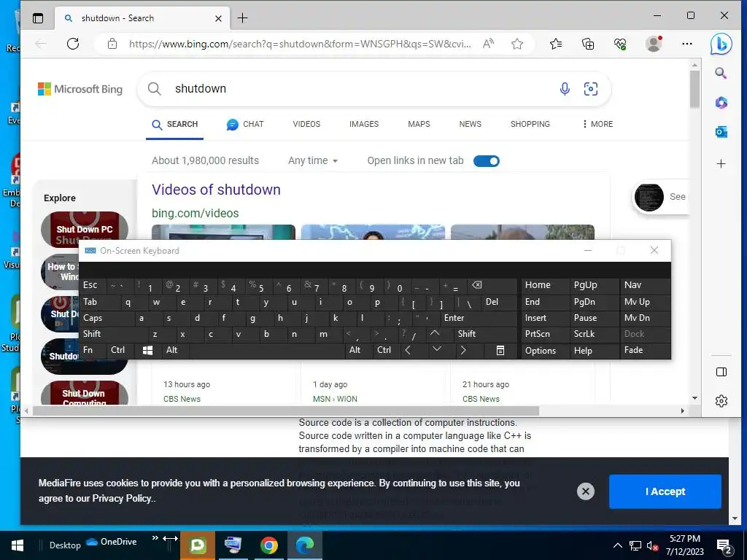Click the backspace key on On-Screen Keyboard
Viewport: 747px width, 560px height.
pyautogui.click(x=476, y=285)
